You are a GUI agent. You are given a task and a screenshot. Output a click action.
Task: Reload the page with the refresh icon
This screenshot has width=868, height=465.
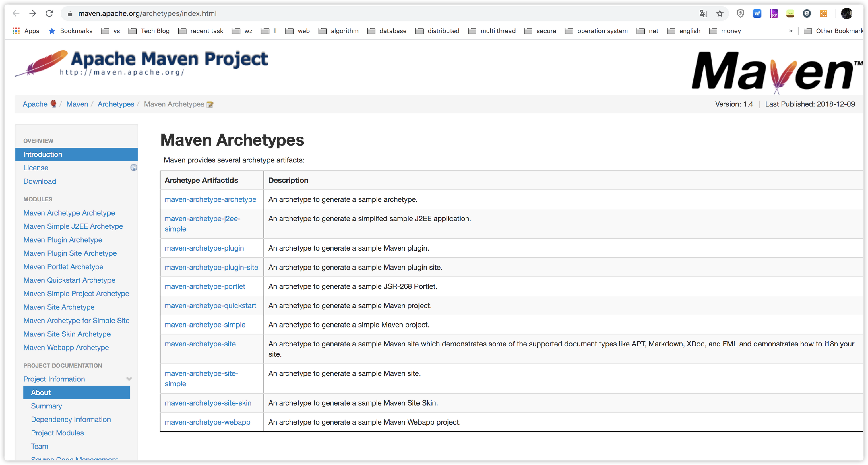pos(49,13)
